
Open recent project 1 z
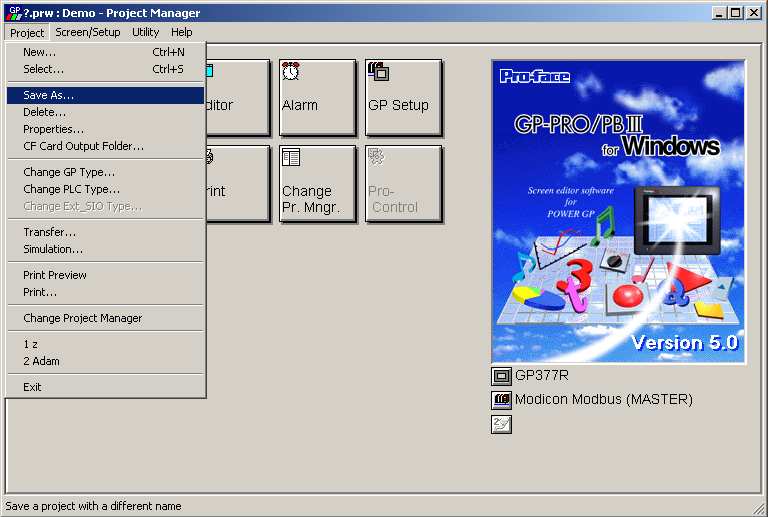point(105,344)
